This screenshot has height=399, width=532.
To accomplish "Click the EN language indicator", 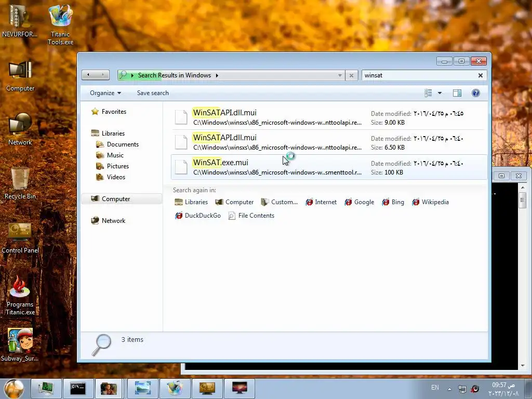I will tap(435, 388).
